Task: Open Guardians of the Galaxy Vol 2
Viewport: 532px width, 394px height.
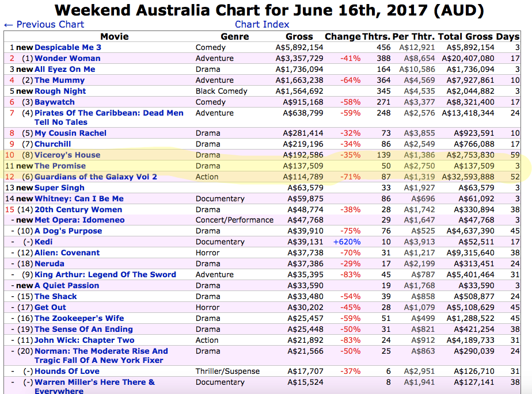Action: pos(96,177)
